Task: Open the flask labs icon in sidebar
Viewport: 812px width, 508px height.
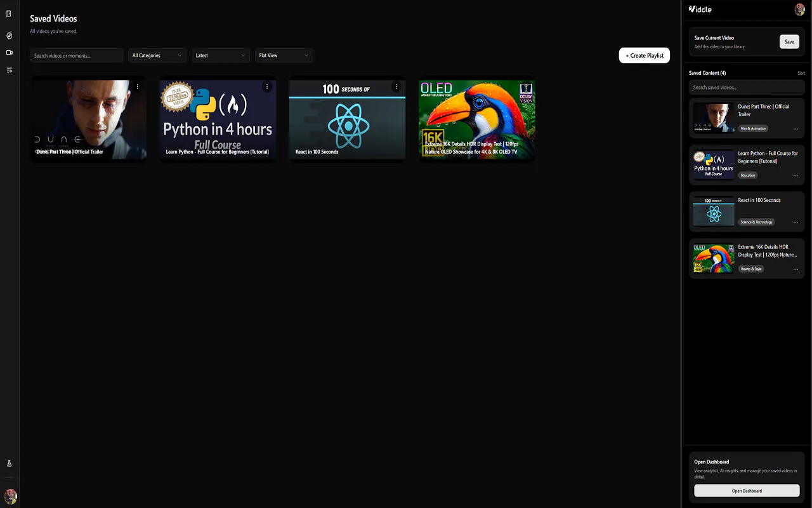Action: [9, 464]
